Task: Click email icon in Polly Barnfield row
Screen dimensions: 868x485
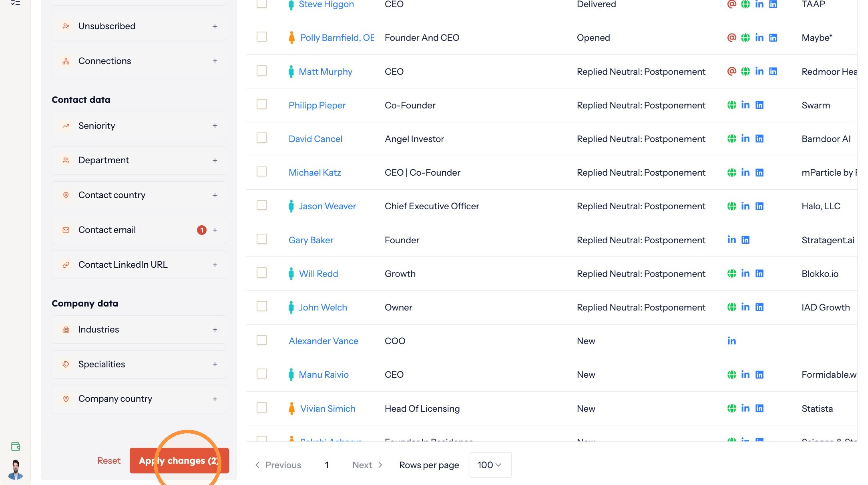Action: (731, 38)
